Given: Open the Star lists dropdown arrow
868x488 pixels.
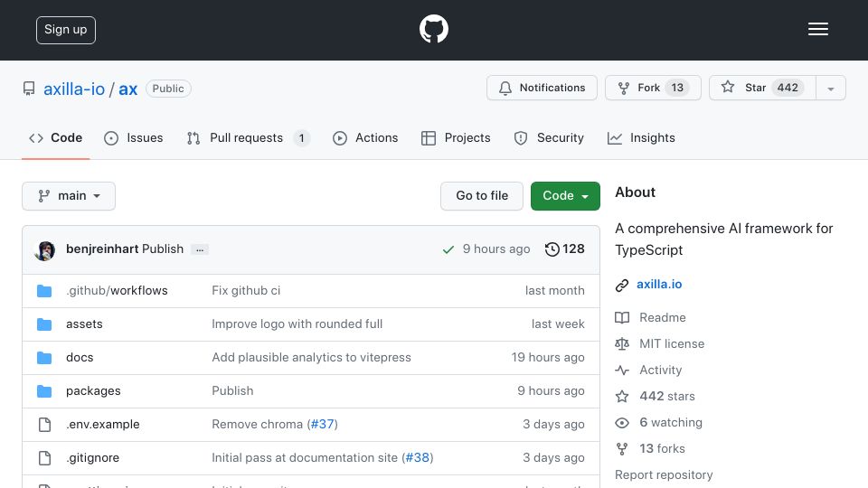Looking at the screenshot, I should [830, 88].
